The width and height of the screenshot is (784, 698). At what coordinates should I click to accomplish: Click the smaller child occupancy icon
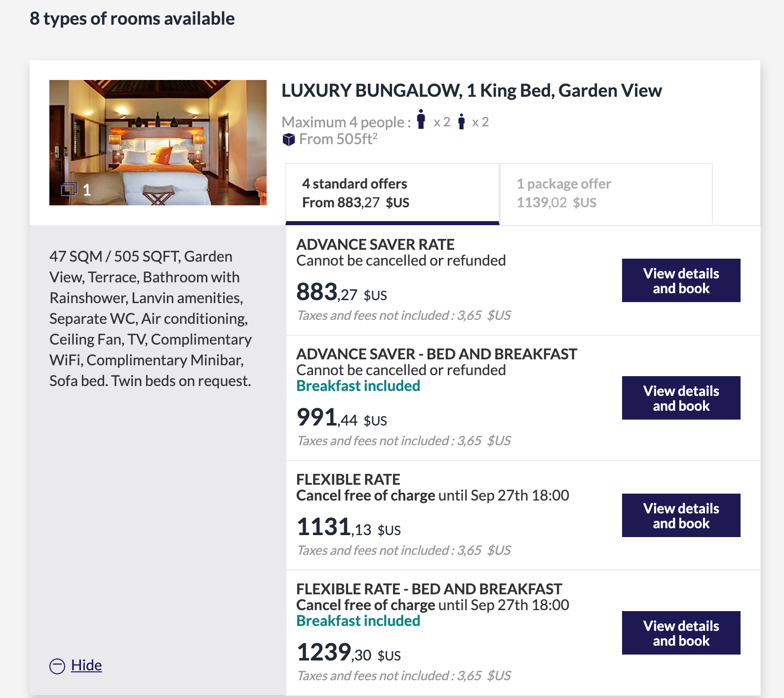pyautogui.click(x=461, y=121)
